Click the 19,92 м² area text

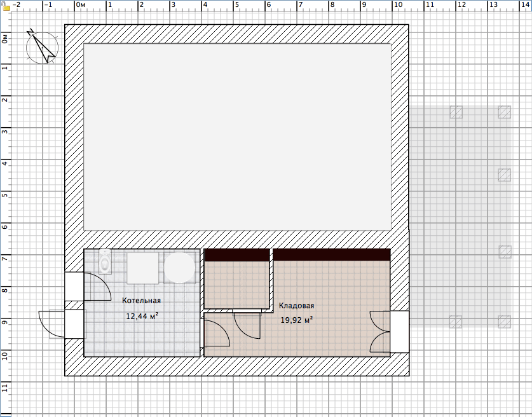coord(297,320)
